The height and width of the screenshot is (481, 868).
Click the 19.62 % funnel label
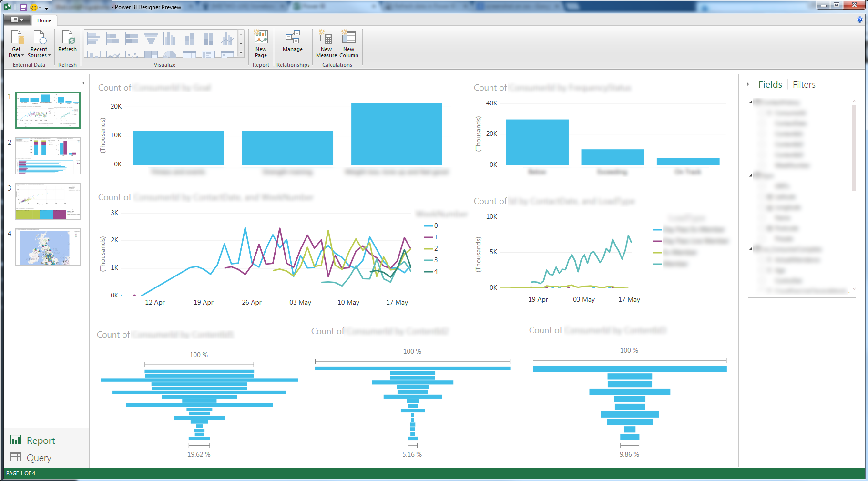click(199, 454)
